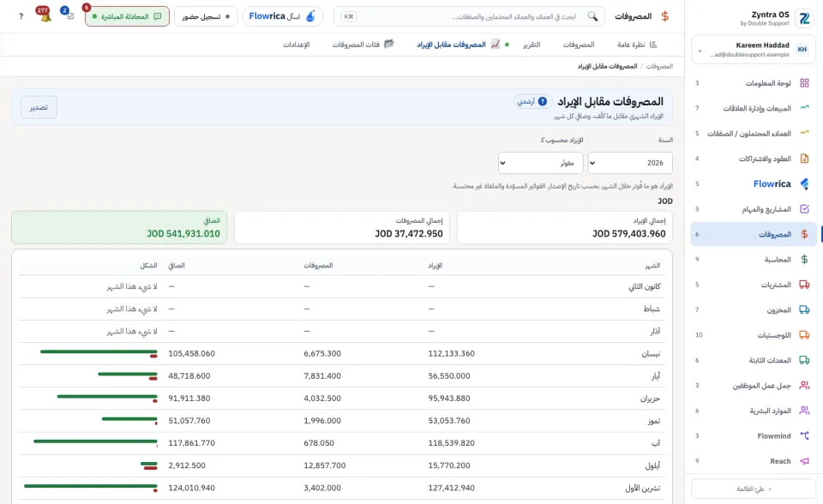
Task: Switch to the التقرير tab
Action: click(x=532, y=45)
